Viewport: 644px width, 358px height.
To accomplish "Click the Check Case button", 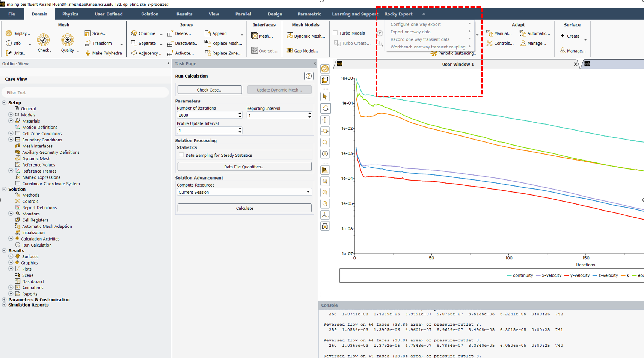I will [x=210, y=90].
